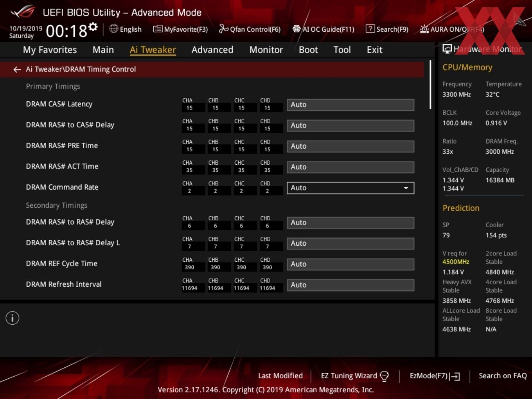Click DRAM CAS# Latency label
The width and height of the screenshot is (532, 399).
pos(59,104)
